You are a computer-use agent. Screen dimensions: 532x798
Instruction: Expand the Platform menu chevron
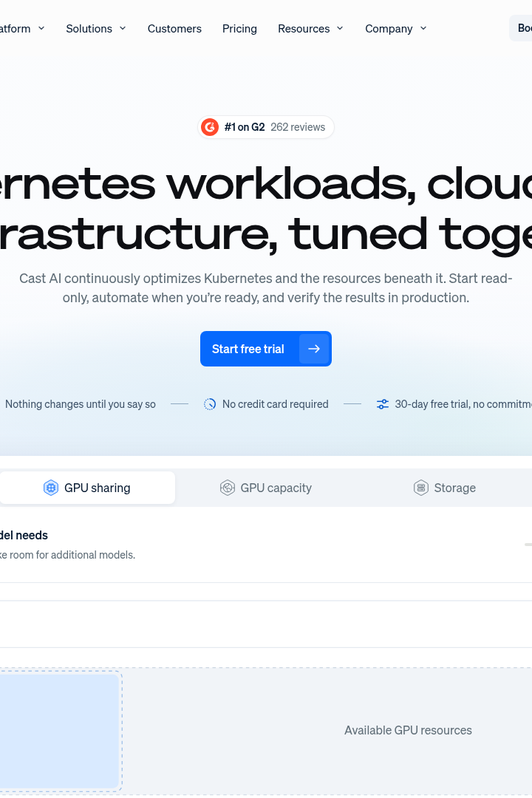41,29
